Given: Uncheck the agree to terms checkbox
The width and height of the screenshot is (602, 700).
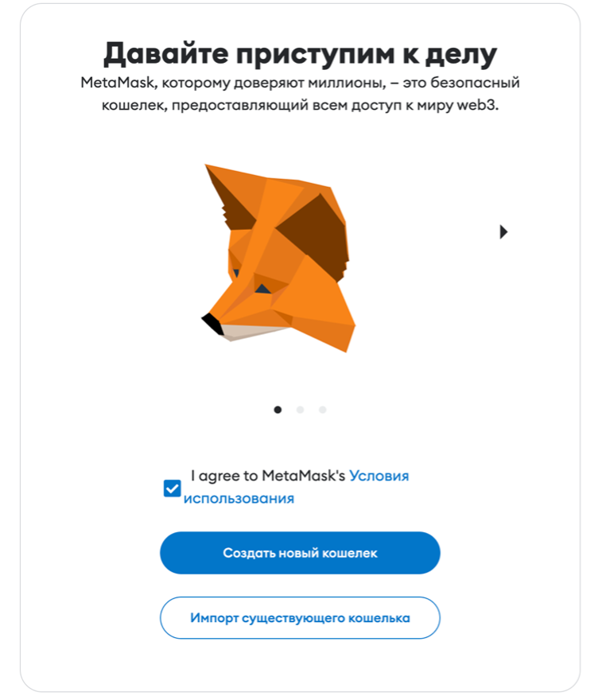Looking at the screenshot, I should [x=172, y=488].
